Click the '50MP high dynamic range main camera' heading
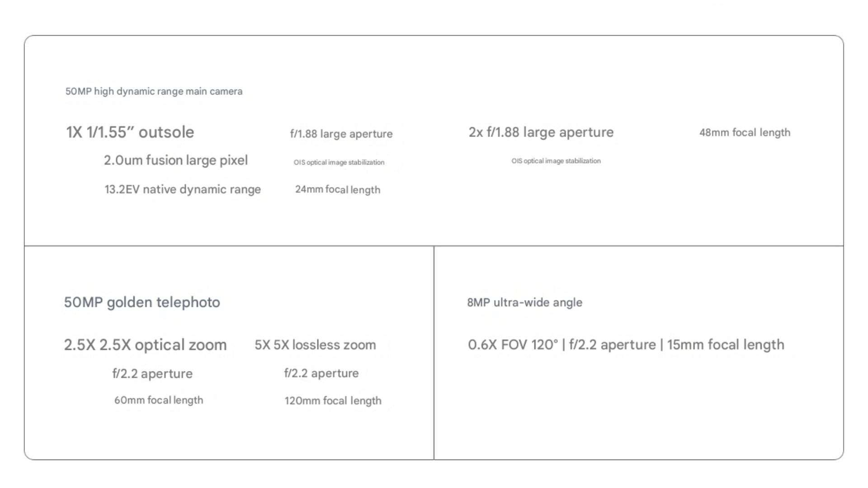Screen dimensions: 868x488 pos(154,91)
